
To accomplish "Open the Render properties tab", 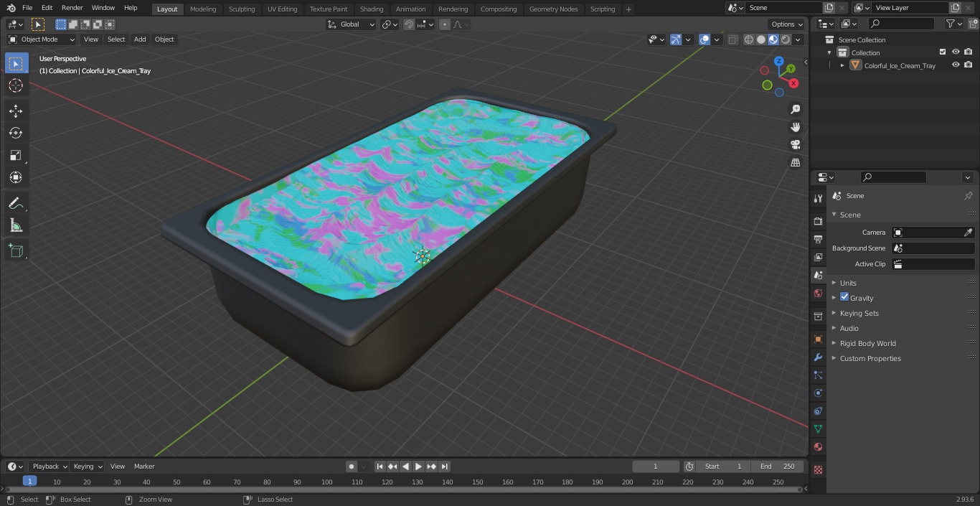I will [x=818, y=221].
